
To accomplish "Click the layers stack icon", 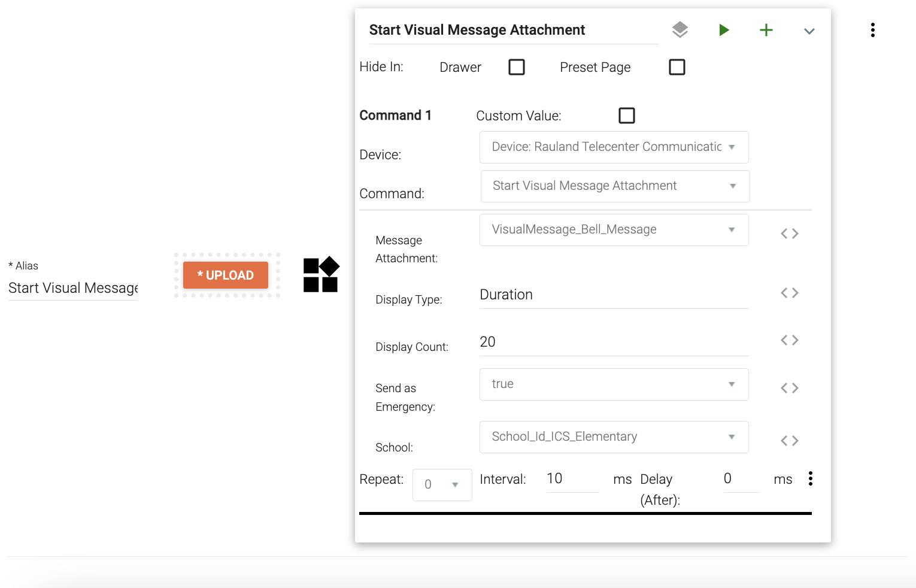I will pyautogui.click(x=680, y=30).
